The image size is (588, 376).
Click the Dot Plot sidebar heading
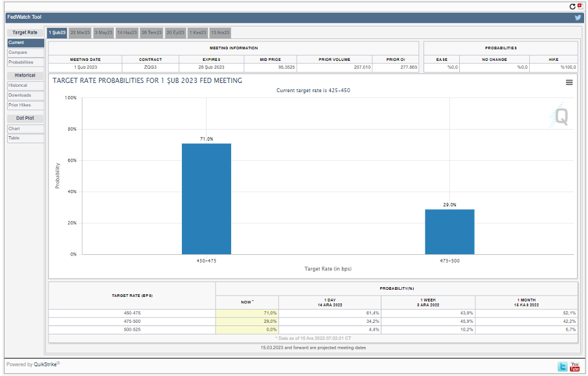(x=25, y=118)
